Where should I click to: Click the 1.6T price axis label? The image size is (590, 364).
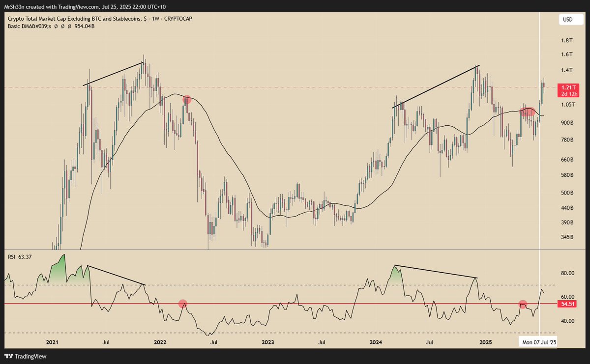[567, 54]
